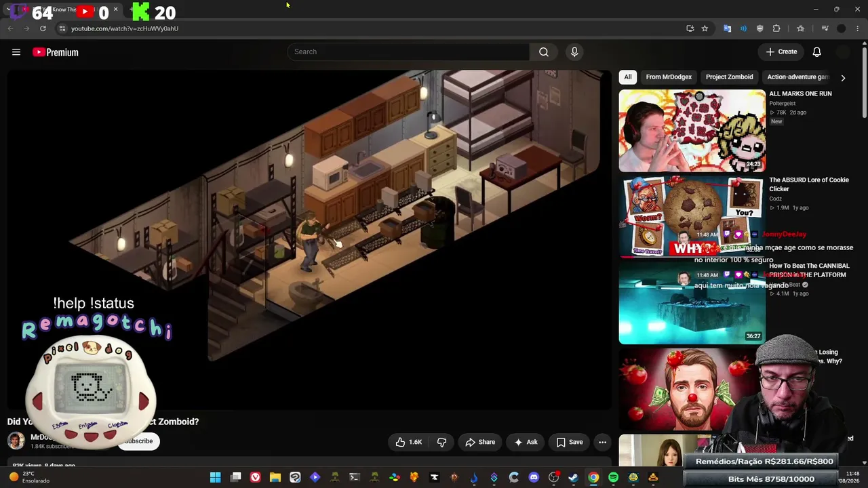The width and height of the screenshot is (868, 488).
Task: Click the address bar URL
Action: (125, 28)
